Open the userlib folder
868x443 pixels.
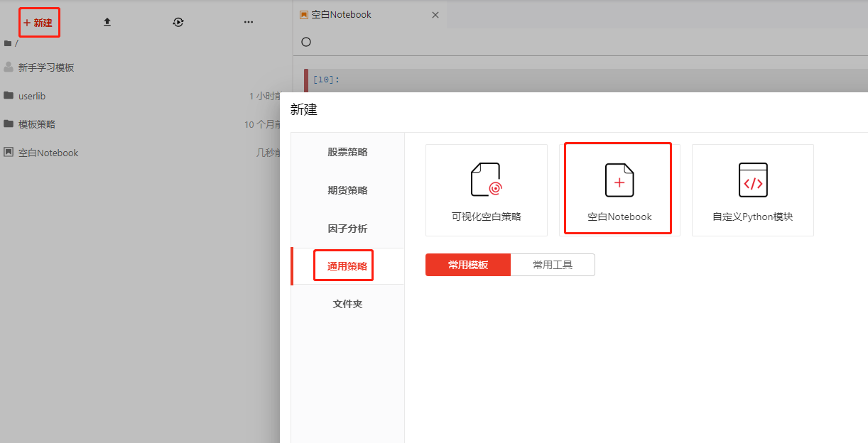click(32, 95)
